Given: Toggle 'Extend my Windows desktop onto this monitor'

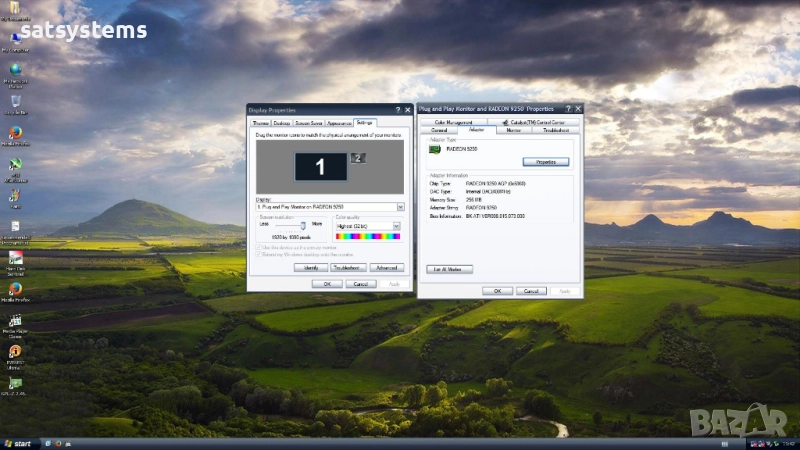Looking at the screenshot, I should 259,254.
